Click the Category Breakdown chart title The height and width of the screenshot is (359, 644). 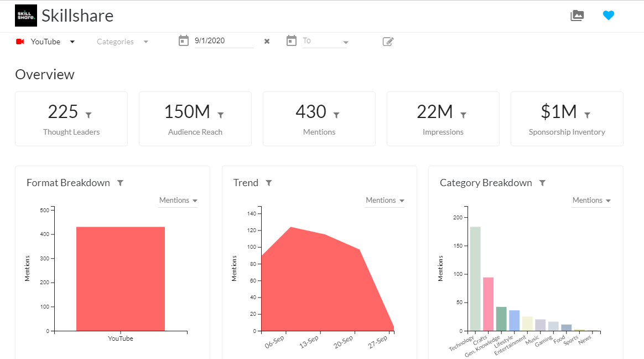(x=486, y=183)
